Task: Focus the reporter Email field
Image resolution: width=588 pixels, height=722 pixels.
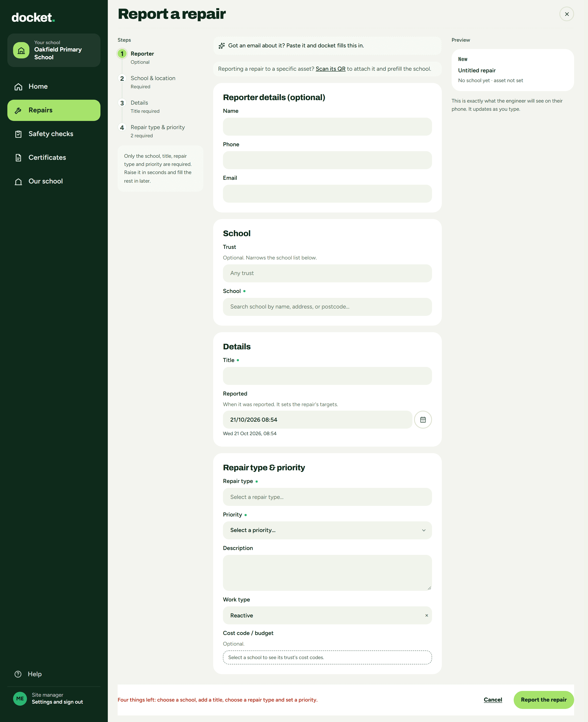Action: coord(327,193)
